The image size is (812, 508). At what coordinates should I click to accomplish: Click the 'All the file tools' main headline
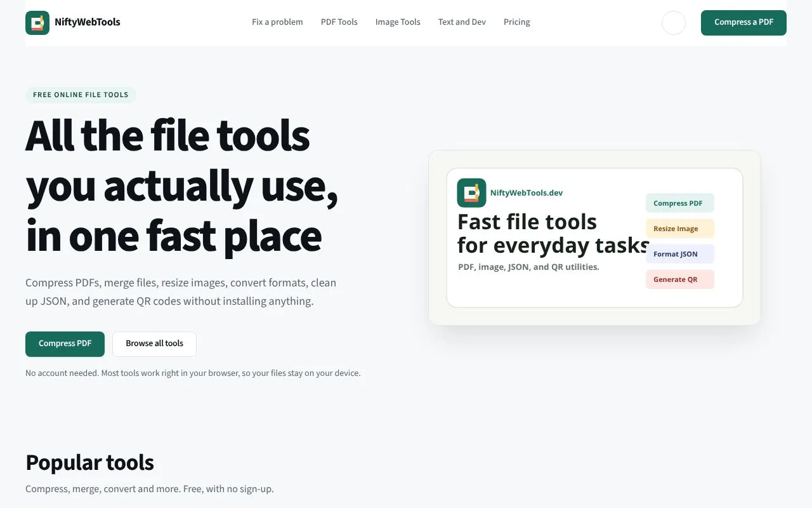pos(181,185)
